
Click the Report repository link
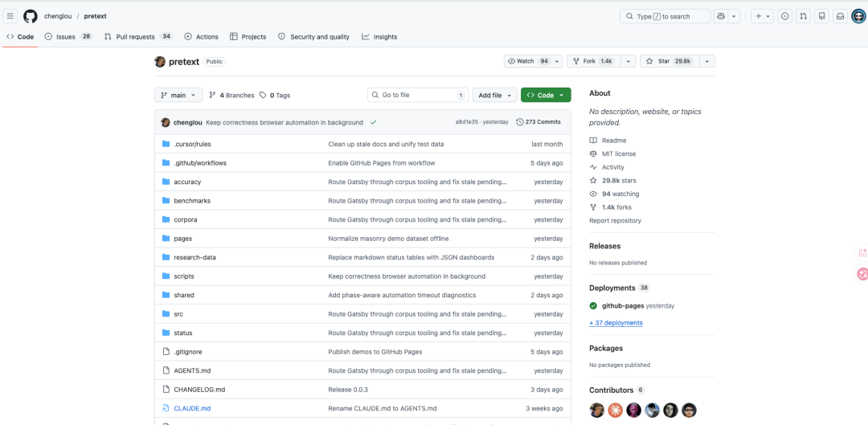click(x=615, y=220)
